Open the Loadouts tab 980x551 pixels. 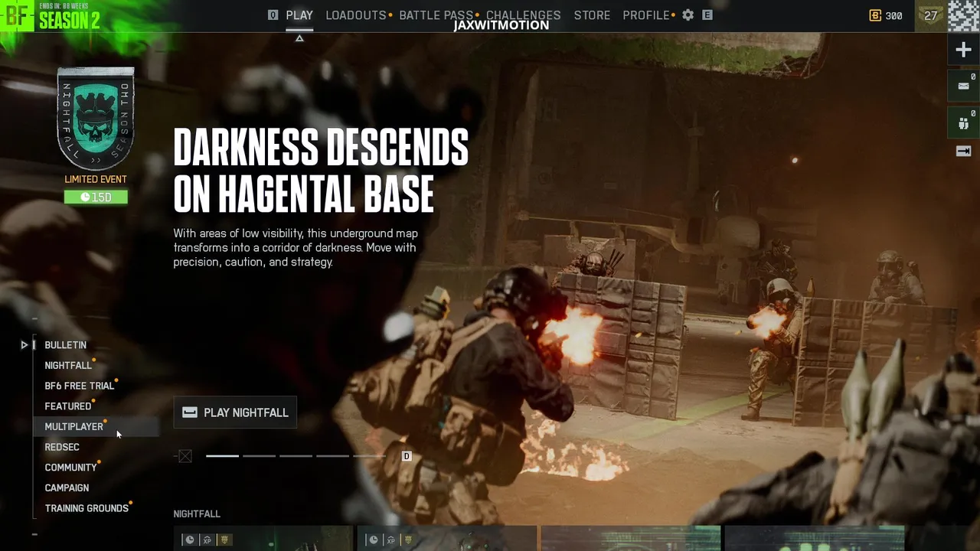356,15
